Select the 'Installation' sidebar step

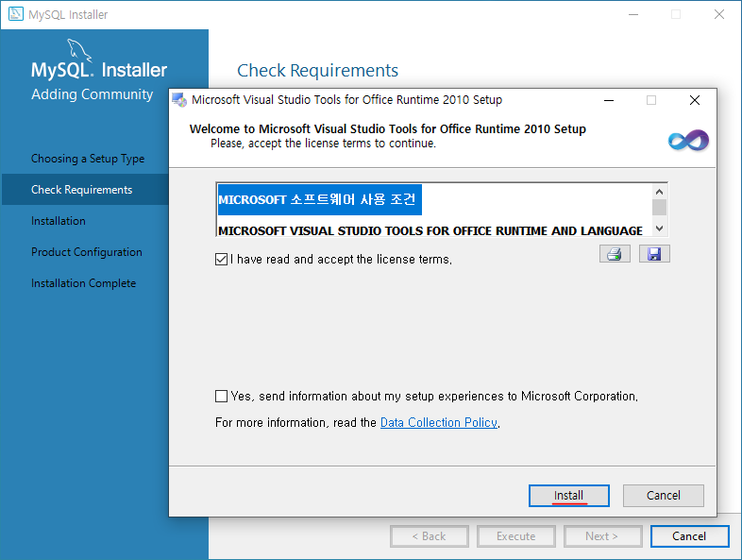coord(59,221)
